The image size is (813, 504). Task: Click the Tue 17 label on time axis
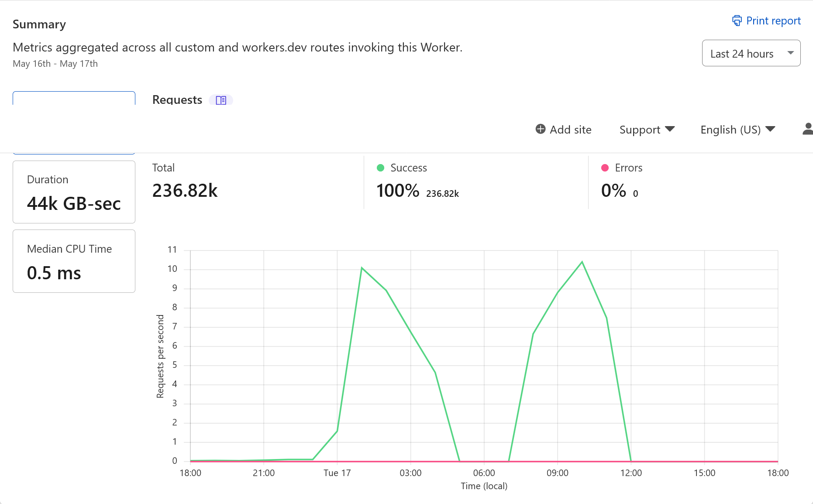click(x=337, y=473)
